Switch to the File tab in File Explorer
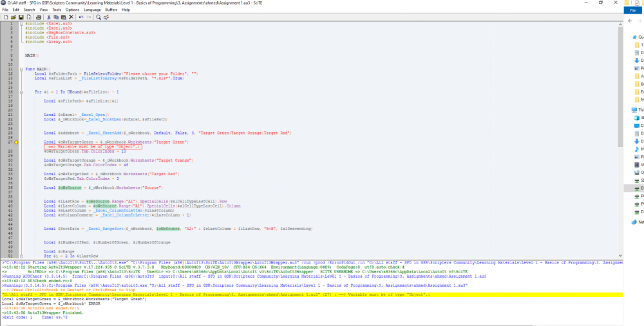This screenshot has width=644, height=326. (632, 10)
